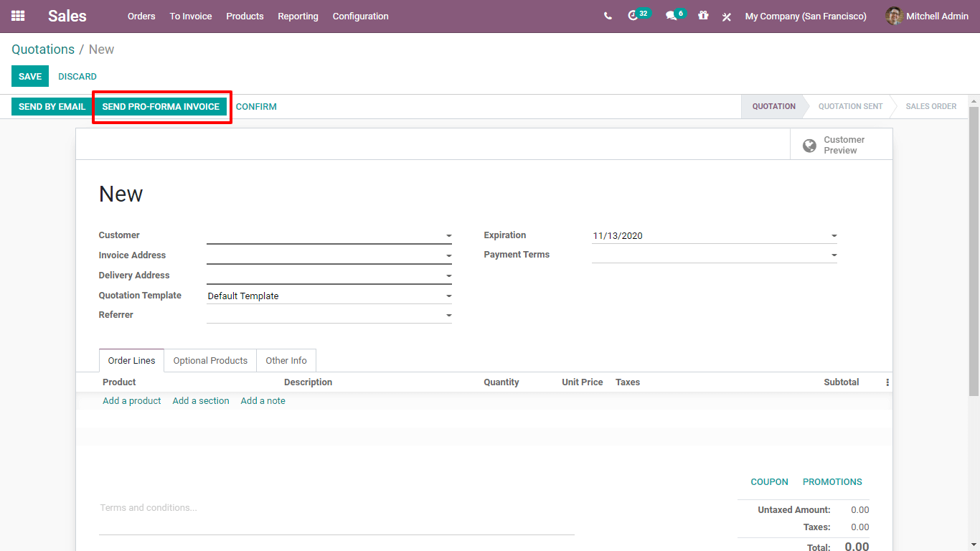The width and height of the screenshot is (980, 551).
Task: Open the Expiration date picker arrow
Action: [834, 236]
